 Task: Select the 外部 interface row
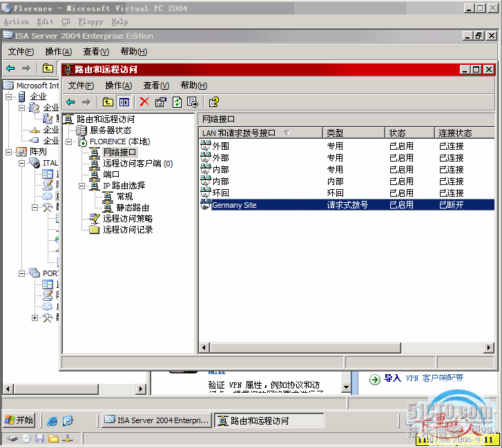click(347, 158)
